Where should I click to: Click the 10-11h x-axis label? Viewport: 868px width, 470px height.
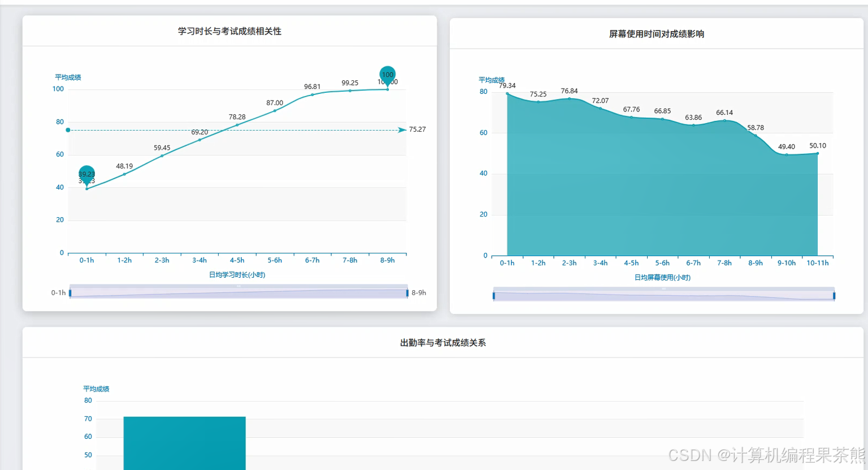coord(818,263)
